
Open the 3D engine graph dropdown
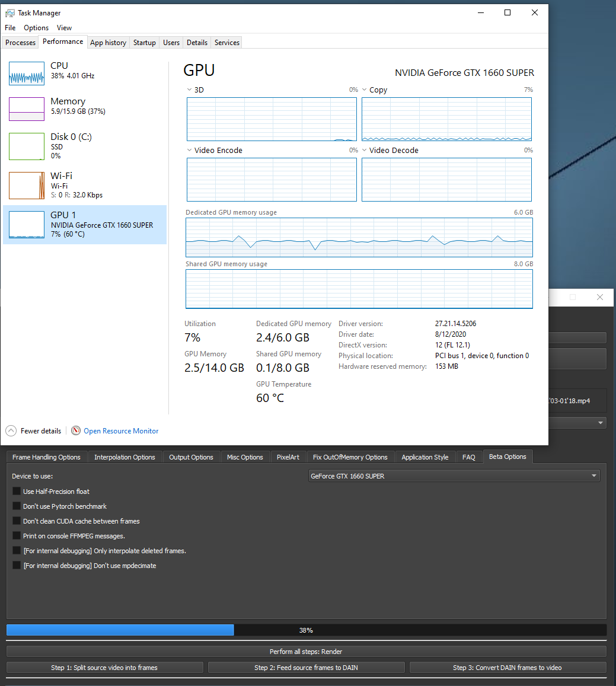[190, 90]
